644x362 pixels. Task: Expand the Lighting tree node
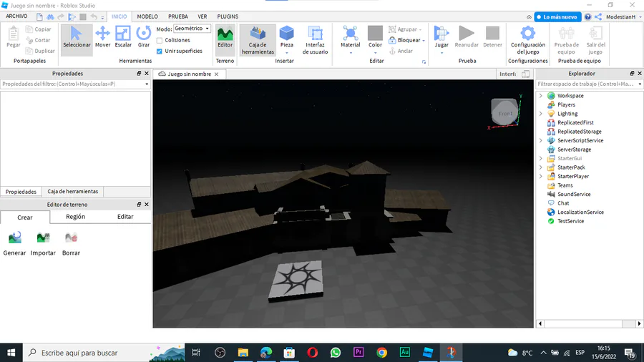point(540,114)
